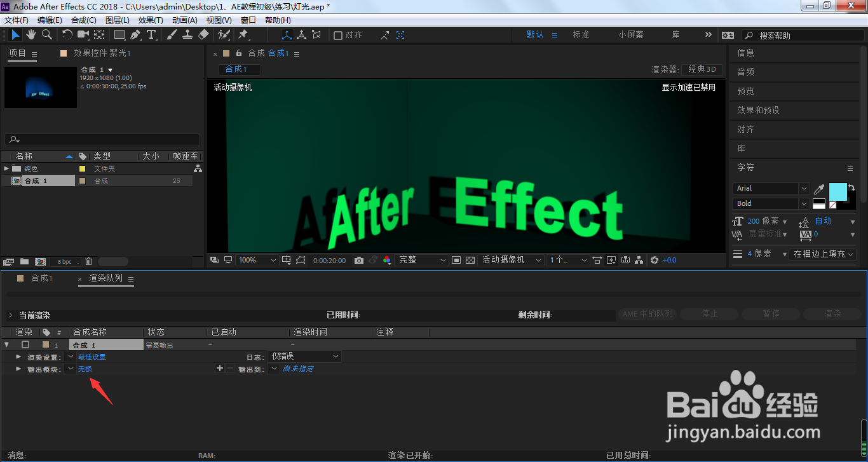
Task: Open the 活动摄像机 3D view dropdown
Action: (511, 260)
